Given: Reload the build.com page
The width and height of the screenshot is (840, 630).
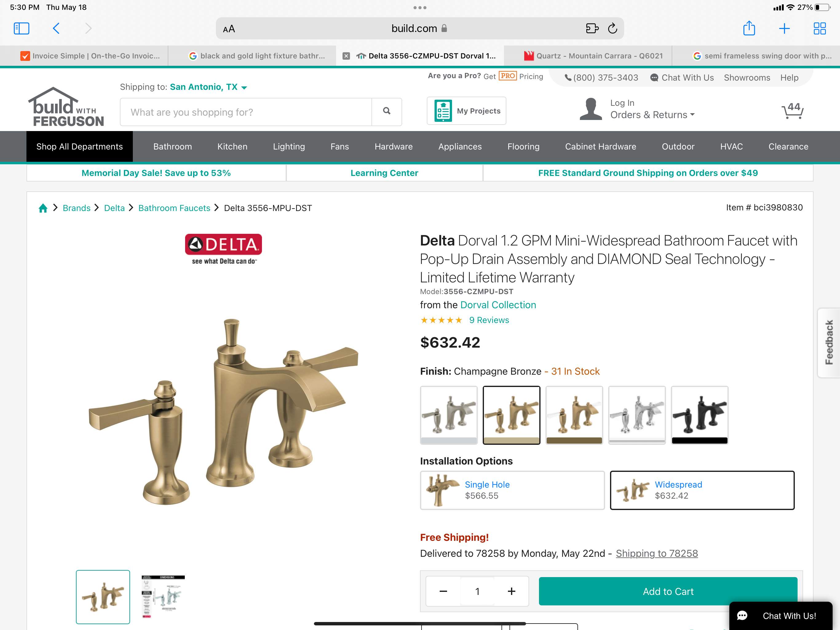Looking at the screenshot, I should [x=612, y=29].
